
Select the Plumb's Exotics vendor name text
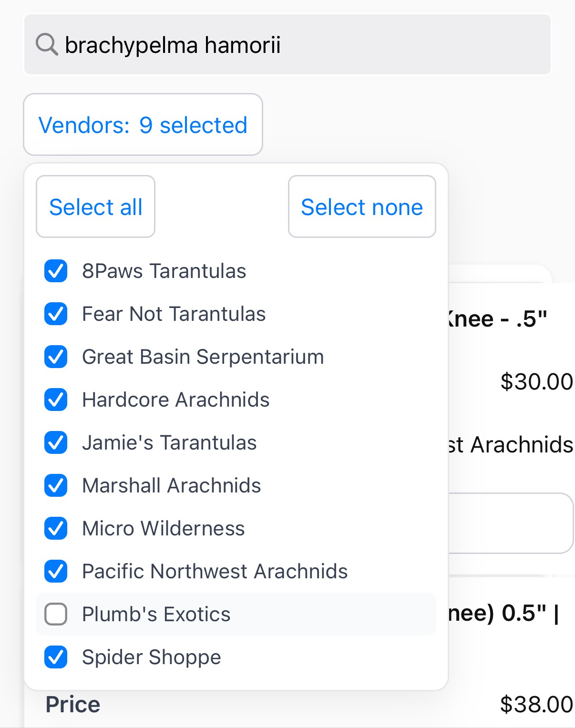(x=156, y=615)
